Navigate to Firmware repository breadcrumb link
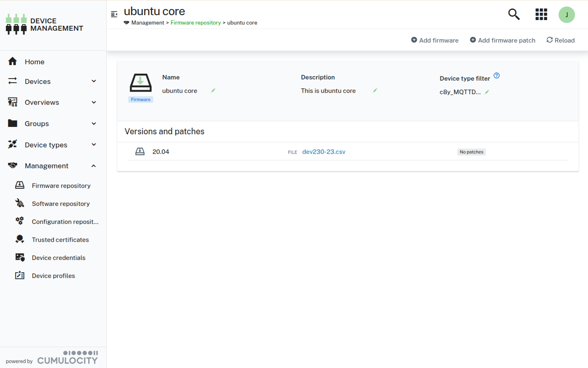588x368 pixels. click(196, 23)
